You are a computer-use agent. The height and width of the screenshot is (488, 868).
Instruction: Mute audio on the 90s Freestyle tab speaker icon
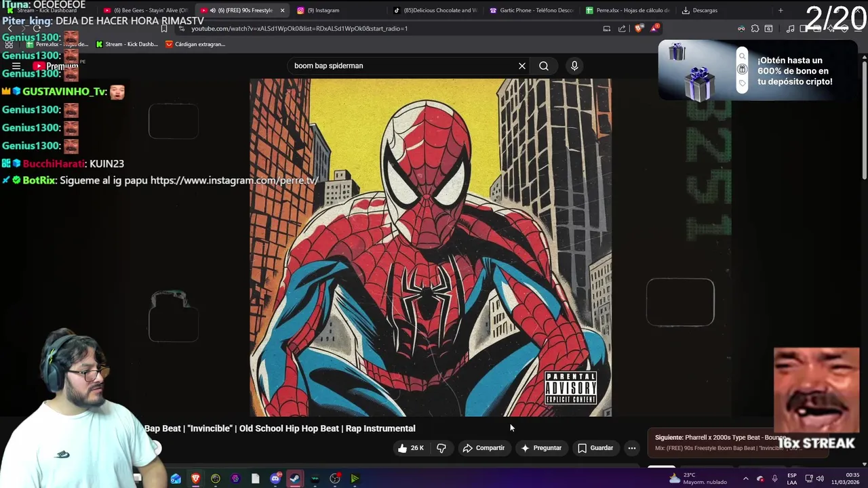pos(213,10)
